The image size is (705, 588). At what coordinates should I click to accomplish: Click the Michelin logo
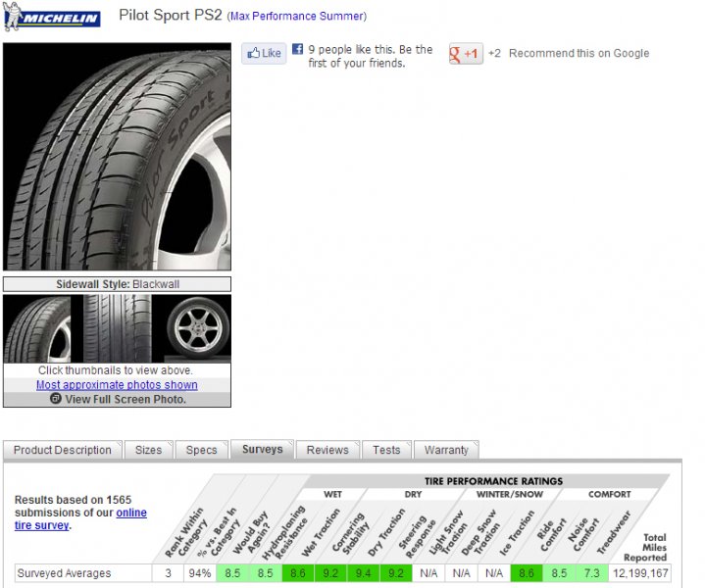point(51,17)
